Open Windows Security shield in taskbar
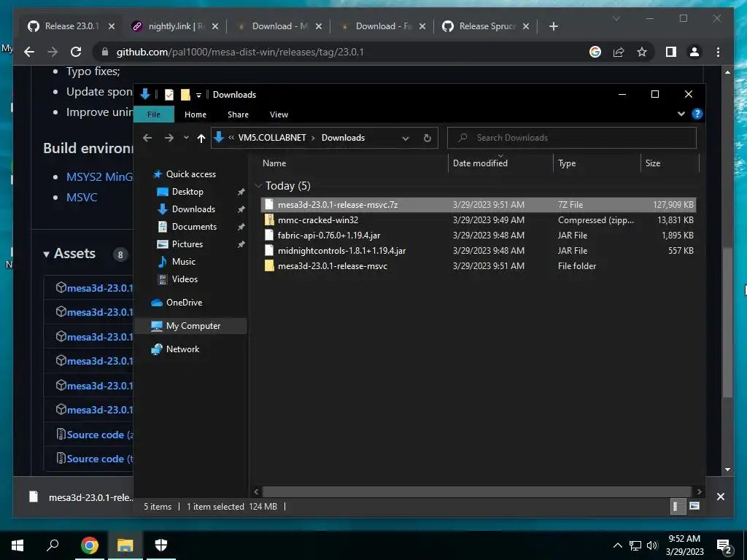Viewport: 747px width, 560px height. click(161, 545)
